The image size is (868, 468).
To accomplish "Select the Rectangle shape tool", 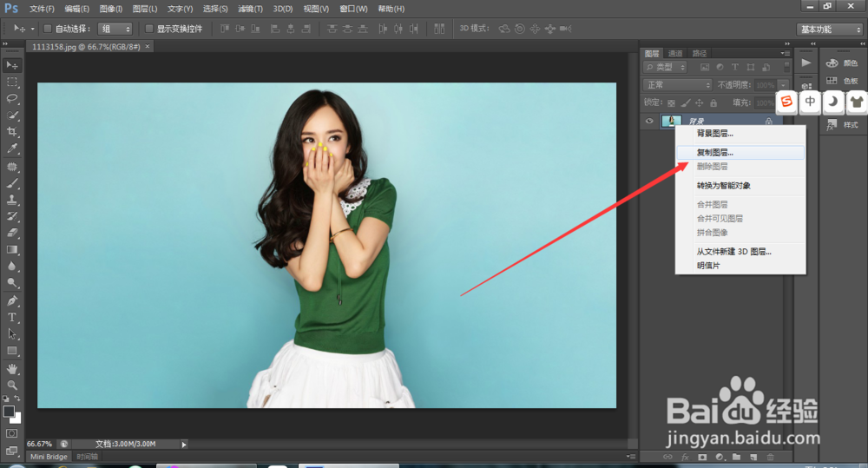I will [x=11, y=351].
